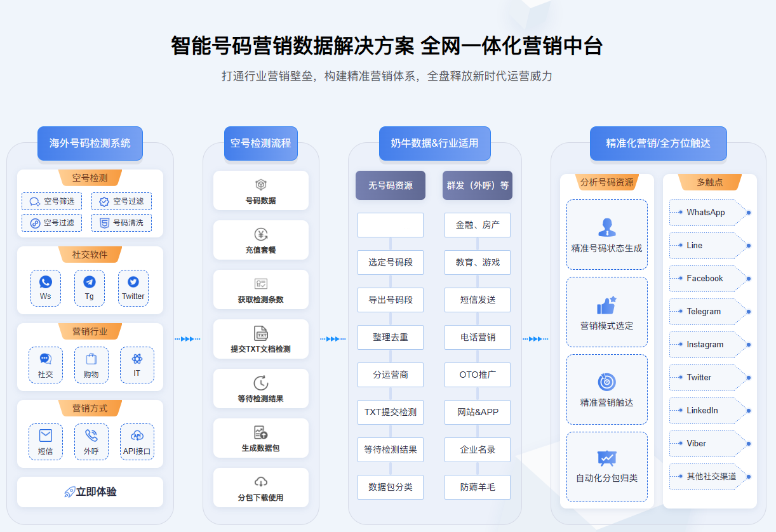The width and height of the screenshot is (776, 532).
Task: Click the 外呼 phone call icon
Action: tap(91, 436)
